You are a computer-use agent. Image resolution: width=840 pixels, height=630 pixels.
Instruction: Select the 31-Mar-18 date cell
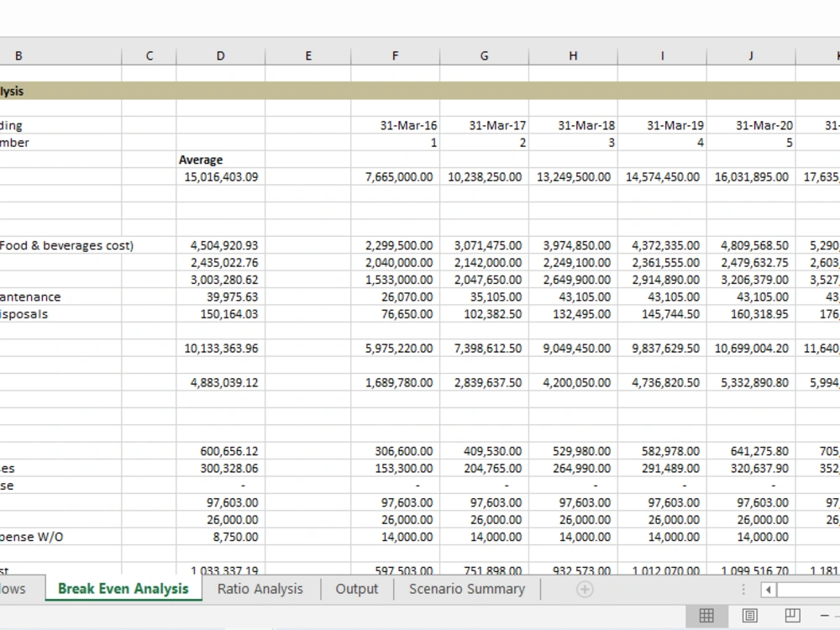pyautogui.click(x=573, y=125)
